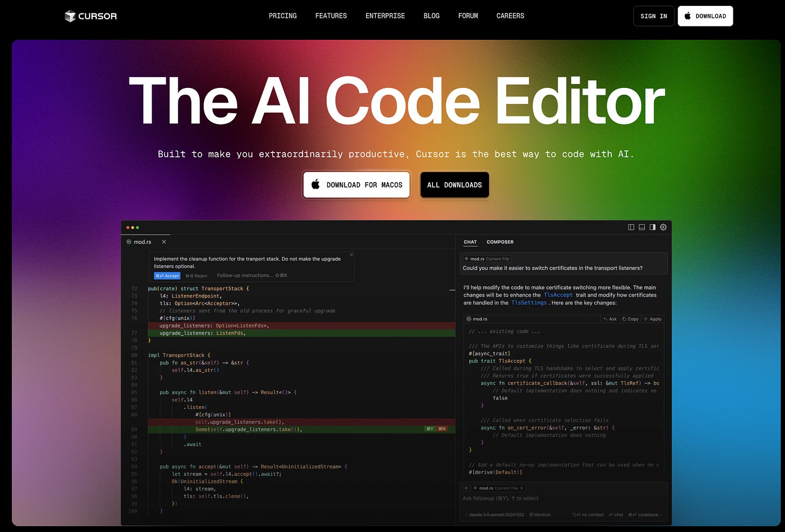785x532 pixels.
Task: Open the claude-3-5-sonnet model selector
Action: pyautogui.click(x=494, y=515)
